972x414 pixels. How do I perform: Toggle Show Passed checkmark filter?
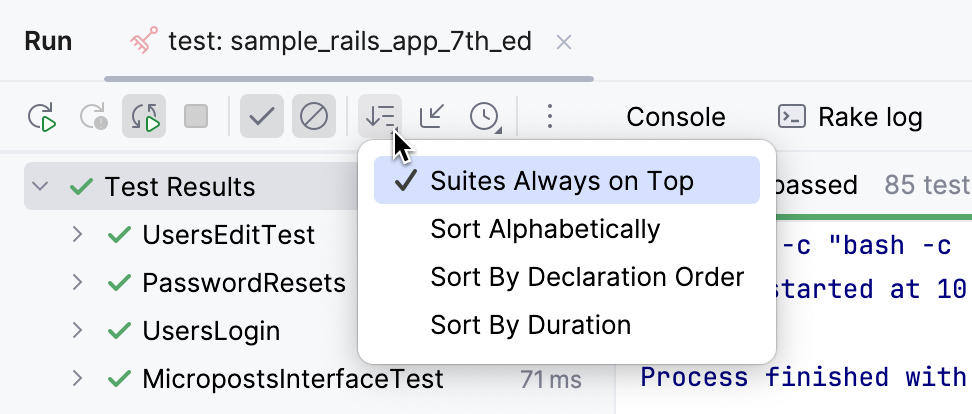(261, 117)
